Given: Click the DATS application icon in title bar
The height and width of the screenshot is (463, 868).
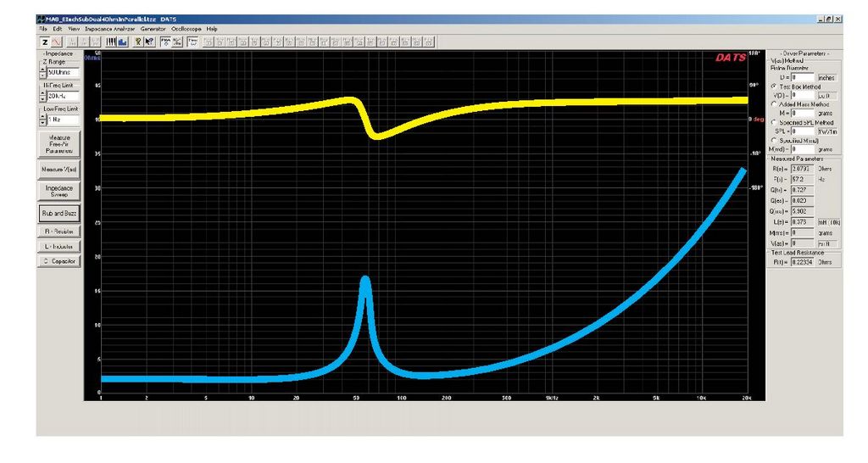Looking at the screenshot, I should [x=41, y=20].
